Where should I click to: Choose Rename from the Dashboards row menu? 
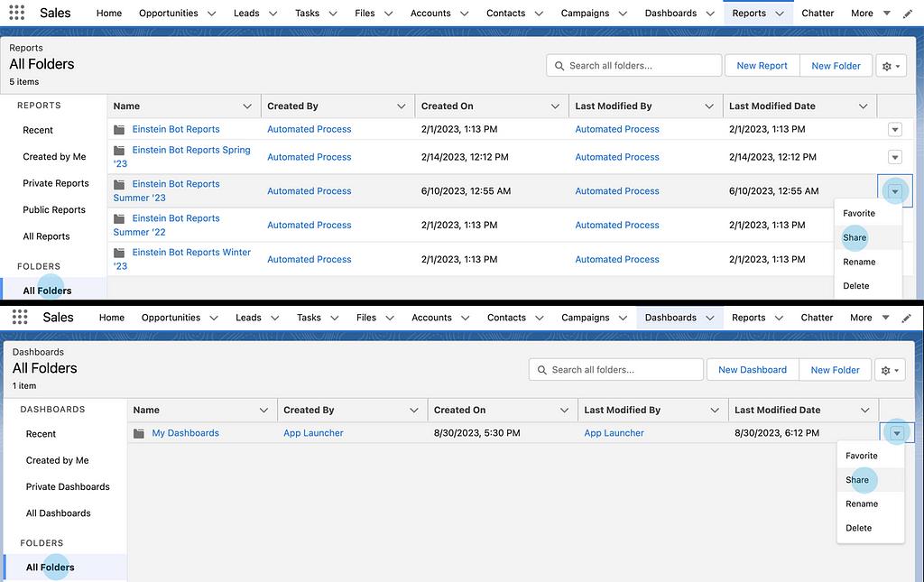pyautogui.click(x=861, y=504)
